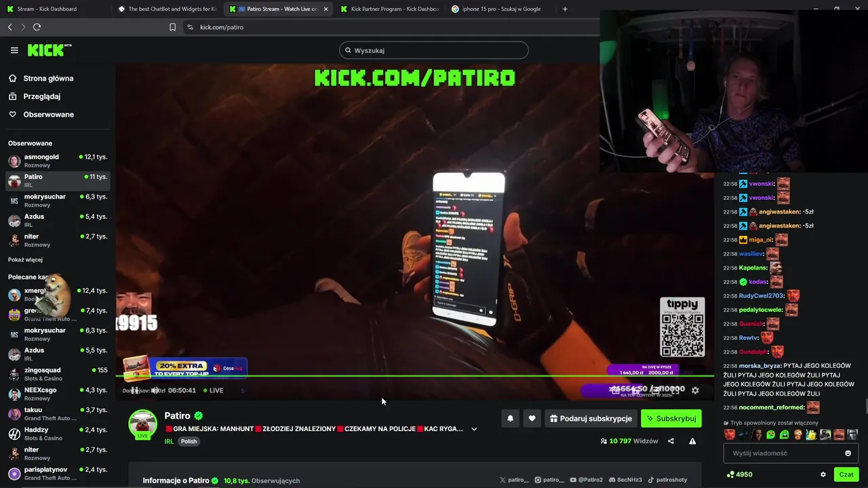Open YouTube channel @Patiro2
The width and height of the screenshot is (868, 488).
(x=586, y=480)
